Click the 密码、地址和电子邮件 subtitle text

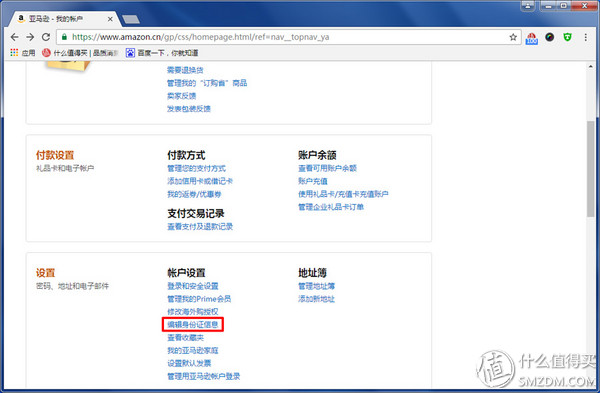[x=72, y=286]
